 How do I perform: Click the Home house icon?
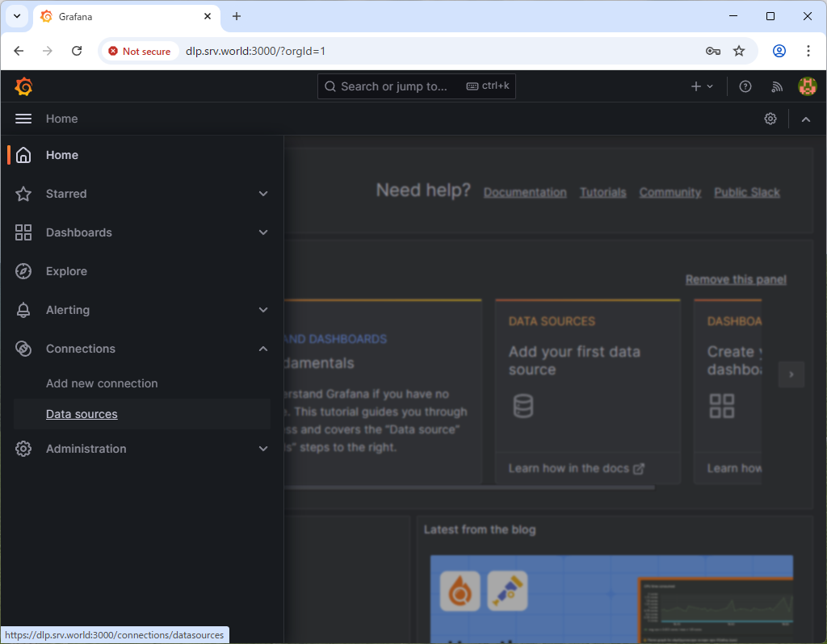(23, 155)
